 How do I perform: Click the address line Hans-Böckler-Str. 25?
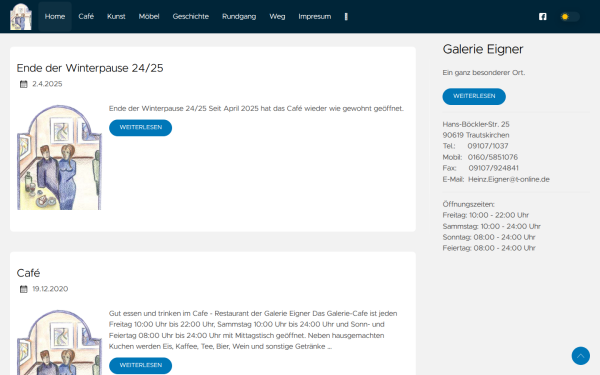coord(476,124)
